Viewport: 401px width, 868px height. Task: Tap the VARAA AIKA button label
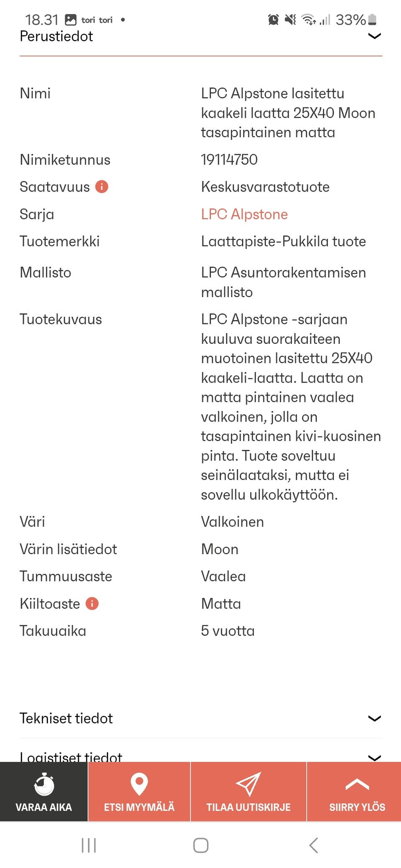coord(44,807)
